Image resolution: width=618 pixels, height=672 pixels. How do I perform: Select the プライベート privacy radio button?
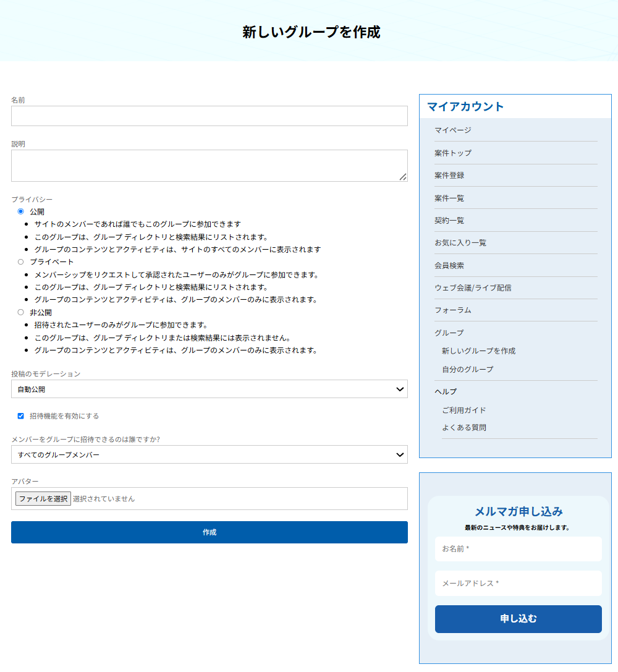[20, 262]
